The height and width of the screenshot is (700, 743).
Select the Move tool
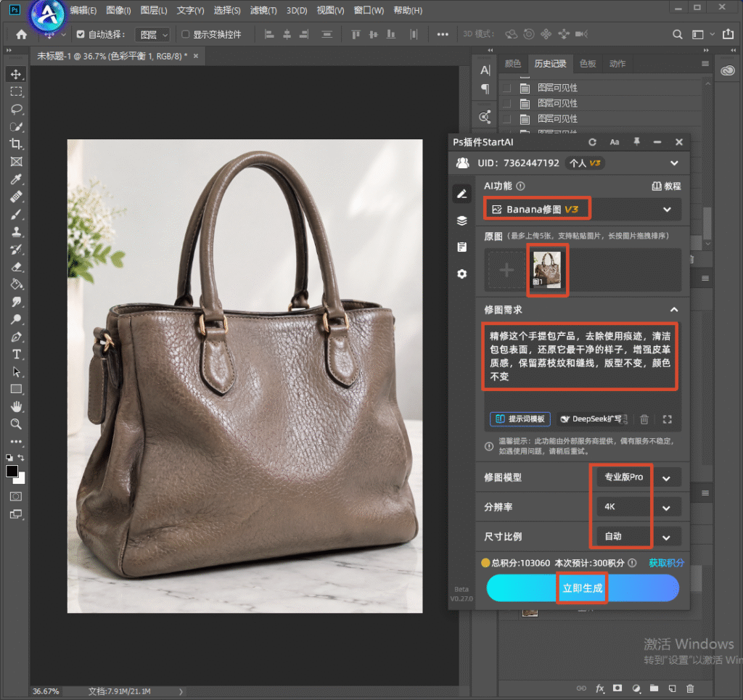[16, 75]
